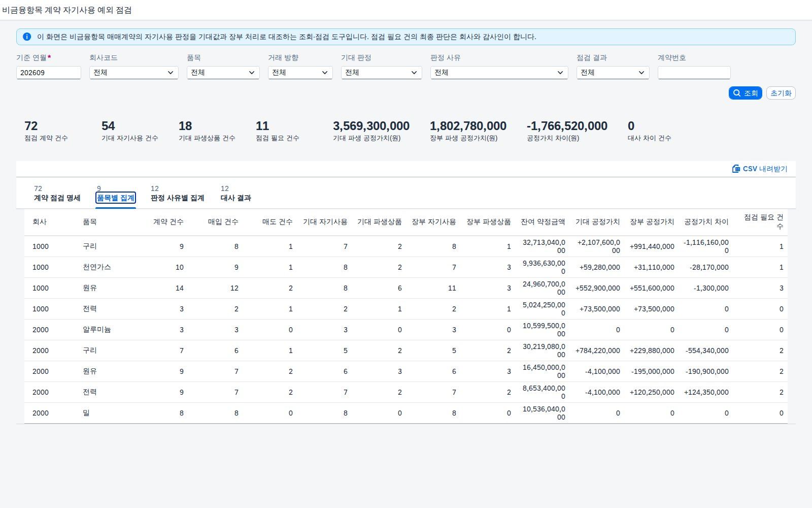Click the 점검 계약 건수 72 summary
This screenshot has height=508, width=812.
tap(46, 131)
